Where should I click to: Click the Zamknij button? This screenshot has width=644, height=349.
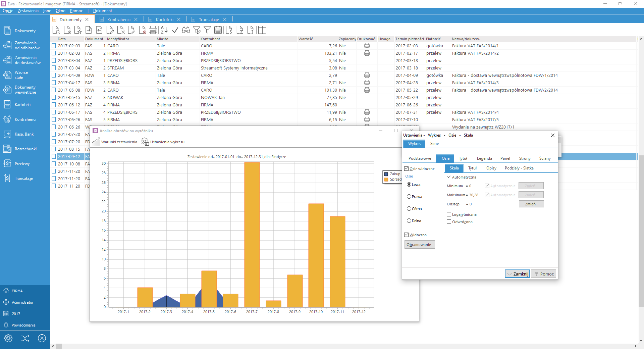[x=517, y=274]
